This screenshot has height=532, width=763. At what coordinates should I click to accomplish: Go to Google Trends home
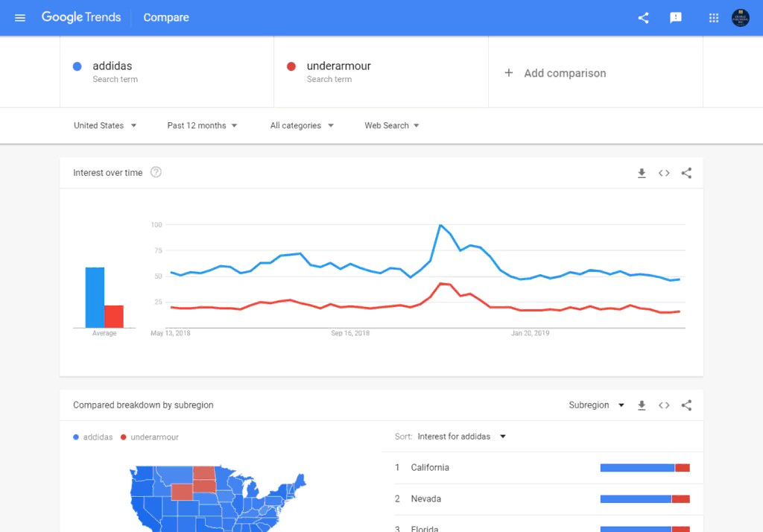(81, 17)
